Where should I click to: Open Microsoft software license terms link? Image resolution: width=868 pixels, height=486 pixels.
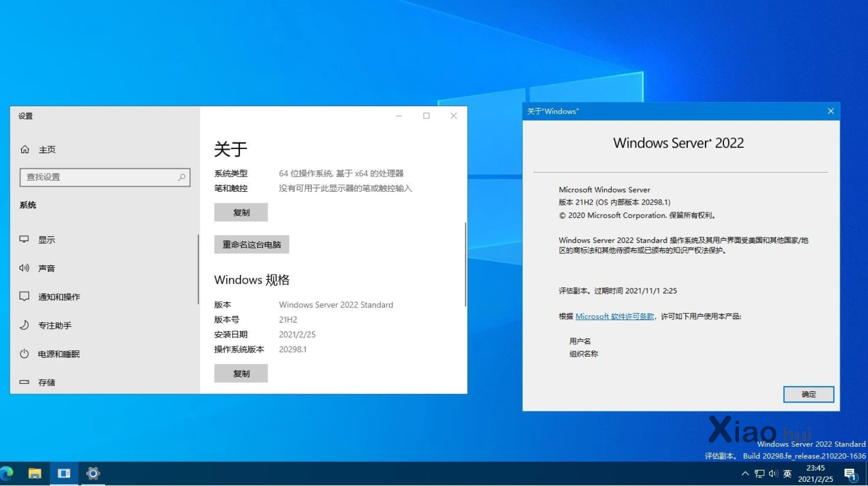(x=614, y=316)
